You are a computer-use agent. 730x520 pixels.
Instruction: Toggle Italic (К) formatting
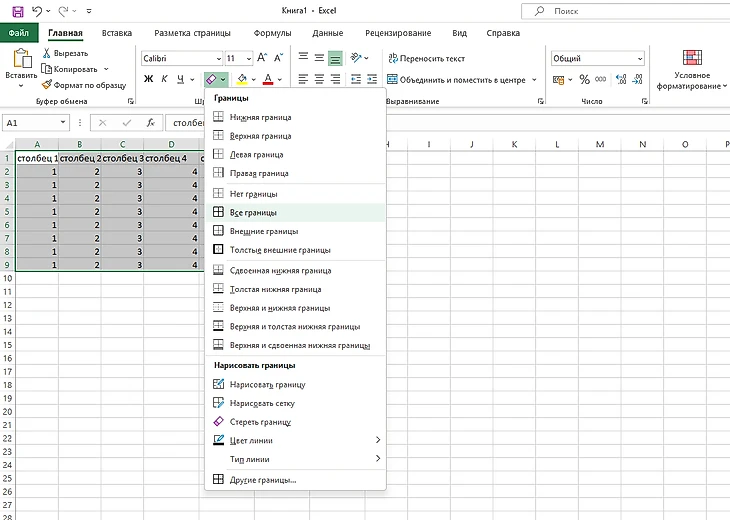165,79
